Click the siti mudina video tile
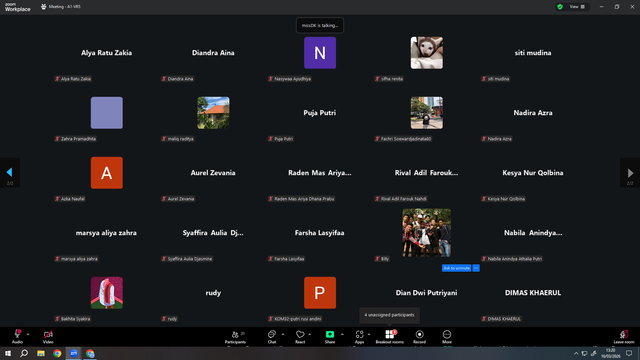Screen dimensions: 640x360 533,53
